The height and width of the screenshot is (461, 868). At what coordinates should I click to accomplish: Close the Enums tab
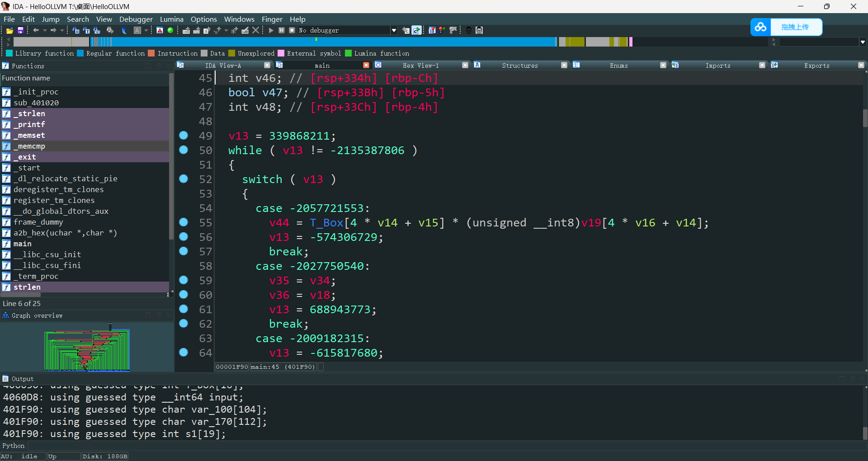coord(663,65)
